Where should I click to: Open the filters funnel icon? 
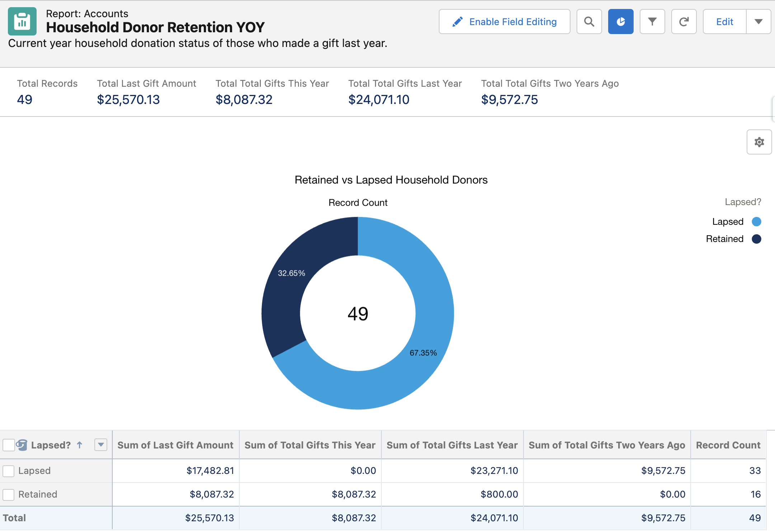pos(652,22)
